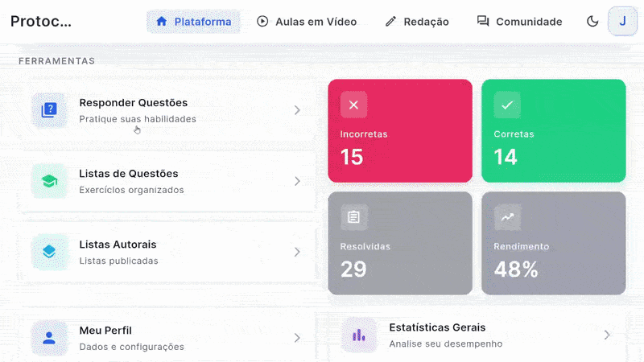Click the Listas Autorais layers icon
The width and height of the screenshot is (644, 362).
[x=49, y=252]
